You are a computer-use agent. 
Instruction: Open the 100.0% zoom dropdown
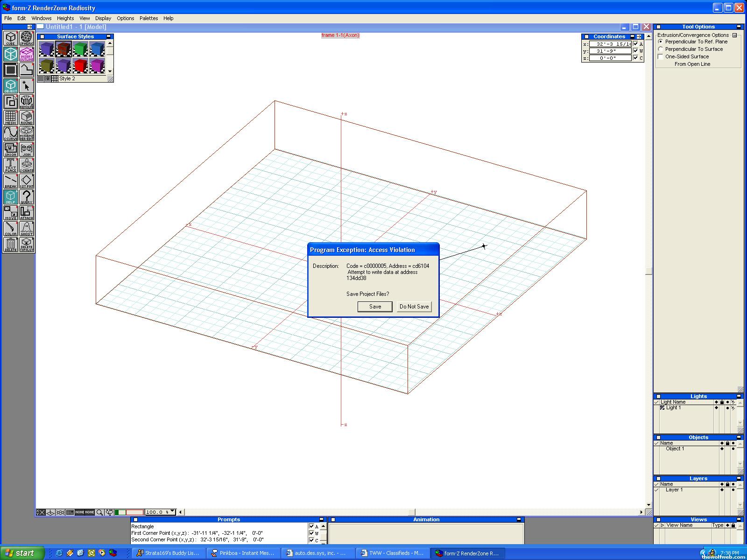[x=172, y=512]
